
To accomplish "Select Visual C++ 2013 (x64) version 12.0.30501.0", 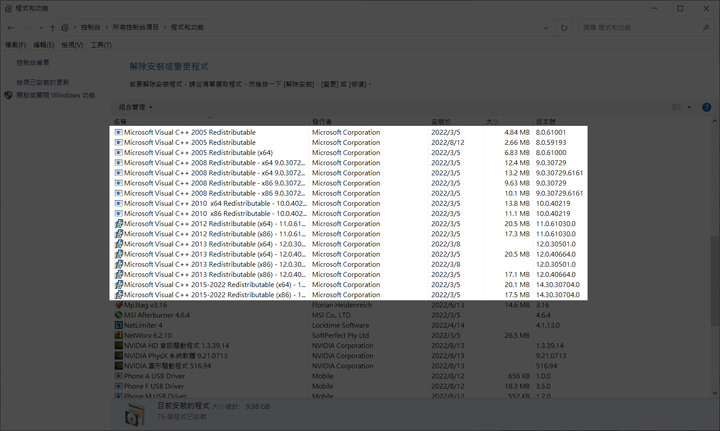I will click(349, 244).
